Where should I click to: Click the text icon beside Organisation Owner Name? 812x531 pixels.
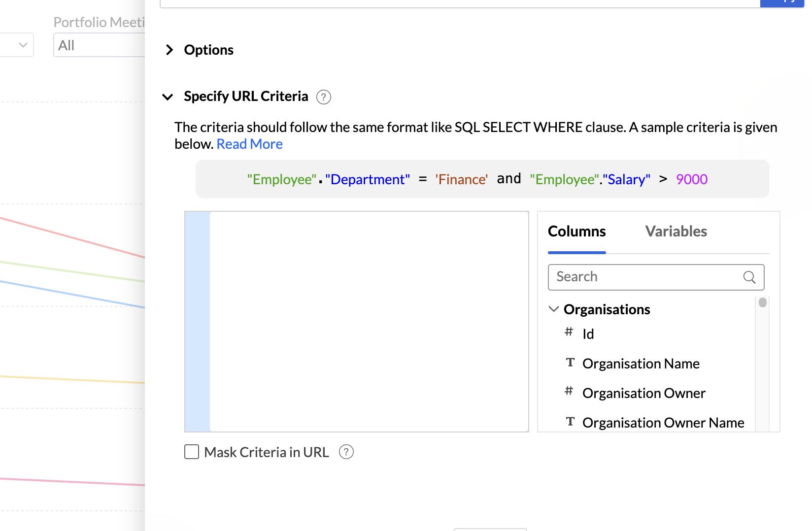click(x=570, y=422)
